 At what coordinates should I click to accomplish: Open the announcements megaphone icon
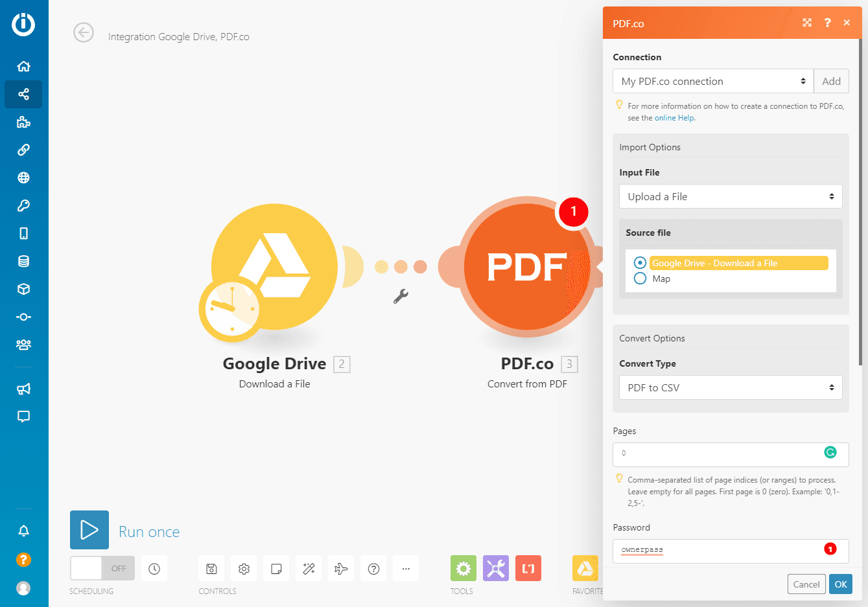tap(23, 389)
